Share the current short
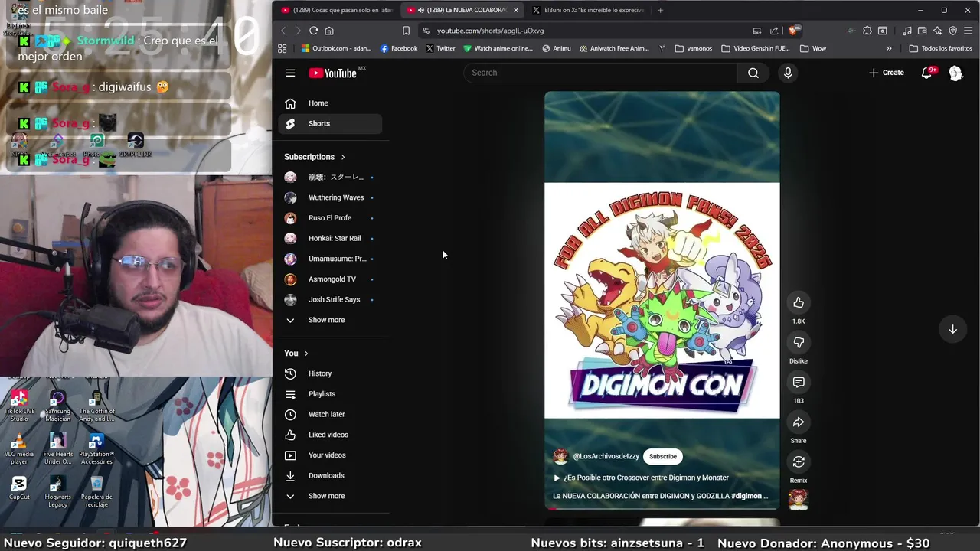This screenshot has height=551, width=980. 799,422
